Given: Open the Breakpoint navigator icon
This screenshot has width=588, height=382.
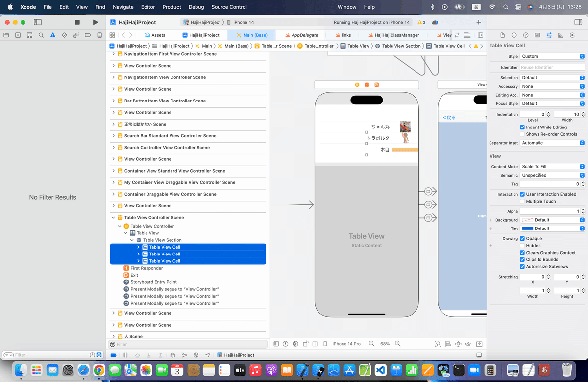Looking at the screenshot, I should pos(88,35).
